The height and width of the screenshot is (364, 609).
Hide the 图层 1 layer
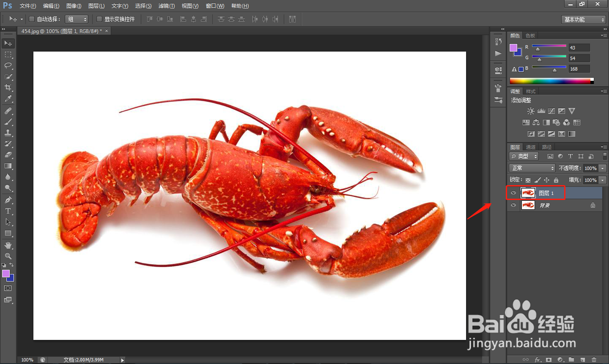coord(513,193)
